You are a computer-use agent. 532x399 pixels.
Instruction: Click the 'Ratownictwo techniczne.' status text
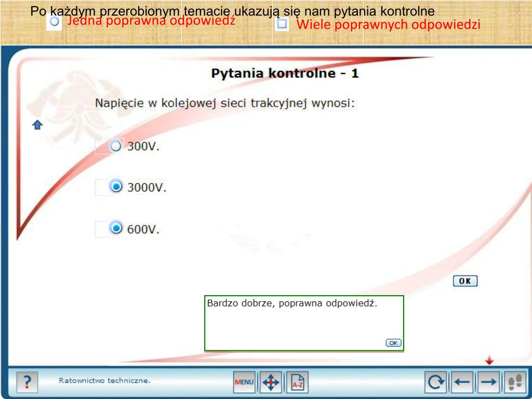pos(104,381)
